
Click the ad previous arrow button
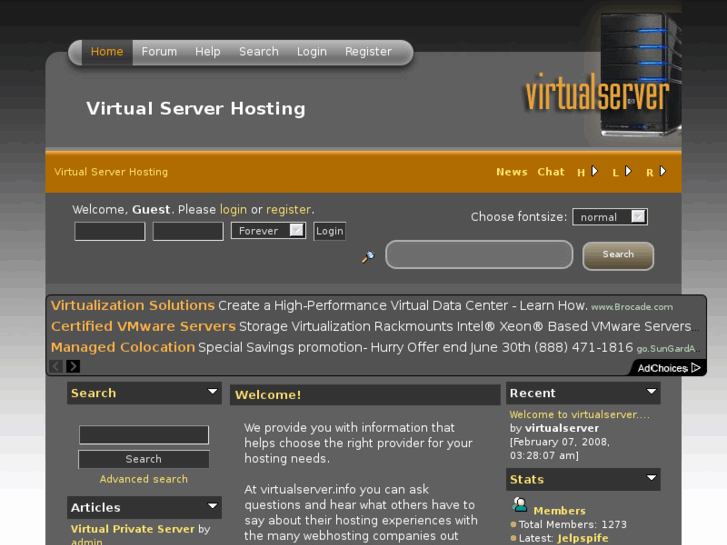click(x=57, y=366)
